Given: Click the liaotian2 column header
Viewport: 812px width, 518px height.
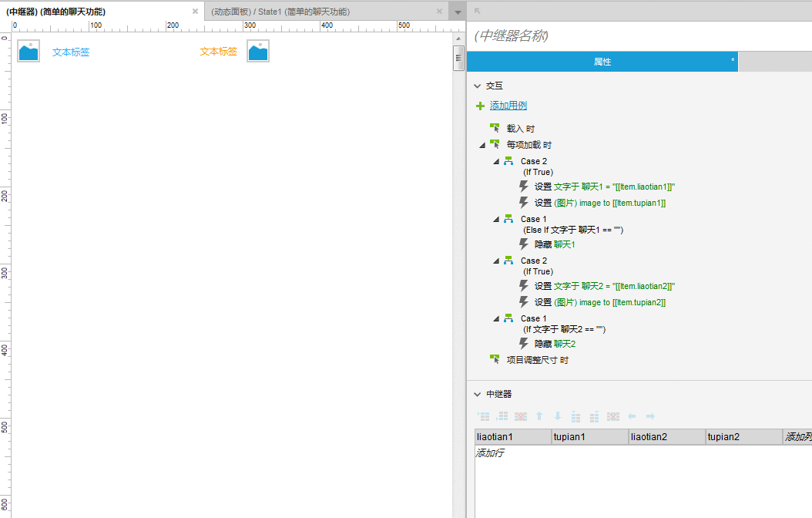Looking at the screenshot, I should [x=667, y=436].
